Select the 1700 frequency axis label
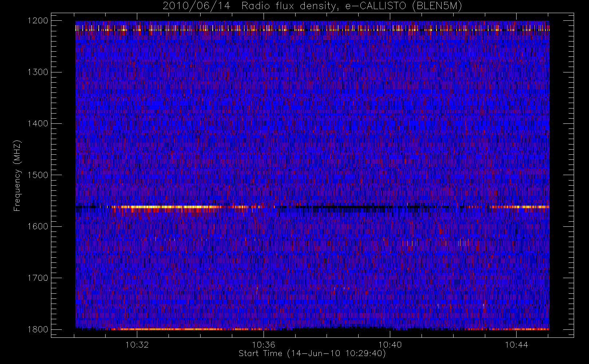The width and height of the screenshot is (589, 364). (x=38, y=278)
